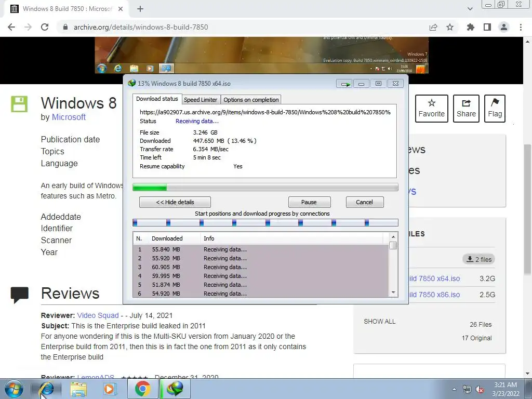Switch to the Speed Limiter tab
The image size is (532, 399).
coord(201,100)
